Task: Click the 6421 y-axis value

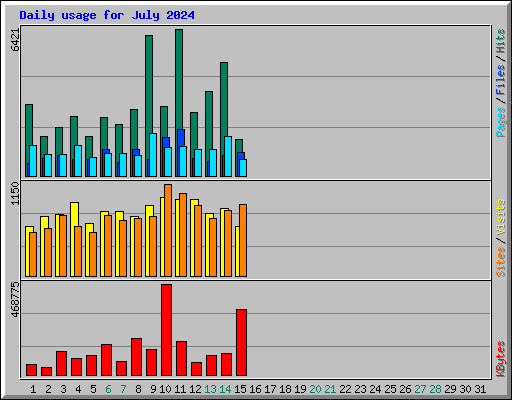Action: click(15, 40)
